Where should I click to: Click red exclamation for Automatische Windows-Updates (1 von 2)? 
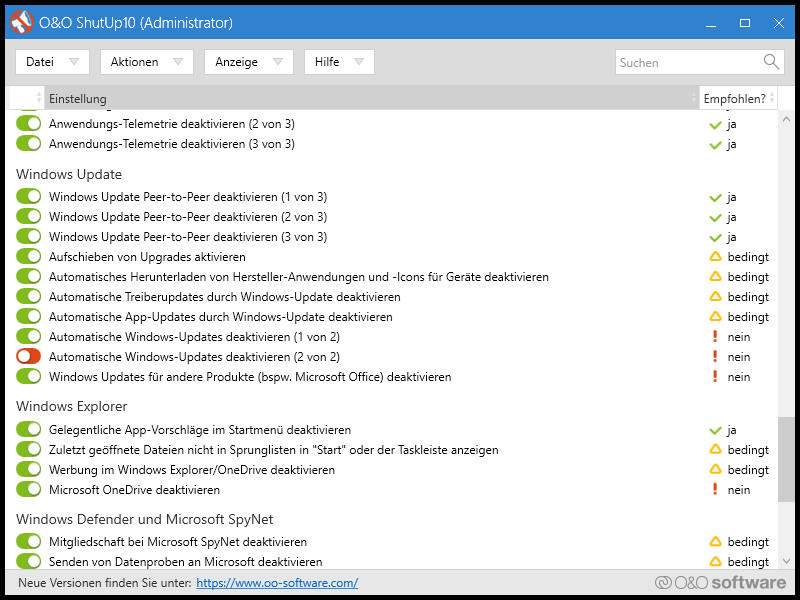point(715,336)
